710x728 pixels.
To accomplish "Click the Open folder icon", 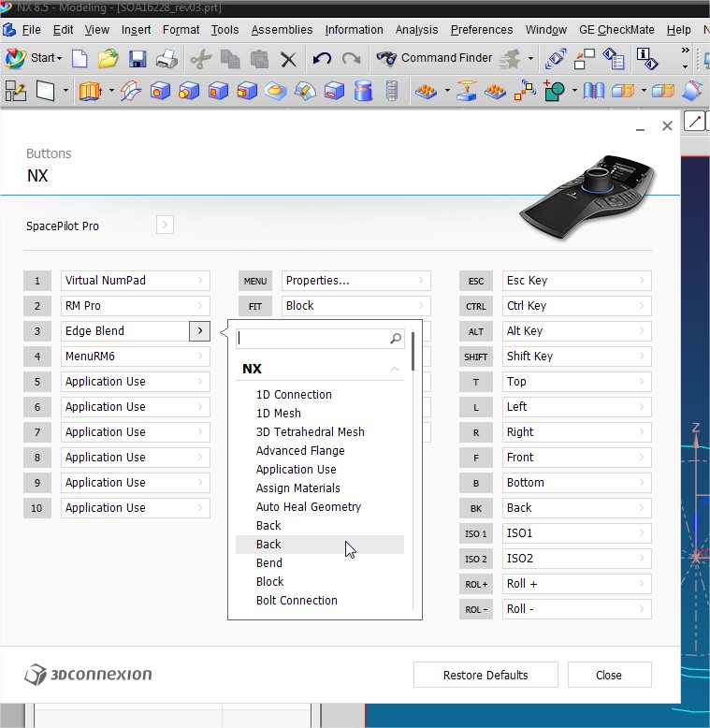I will 109,59.
